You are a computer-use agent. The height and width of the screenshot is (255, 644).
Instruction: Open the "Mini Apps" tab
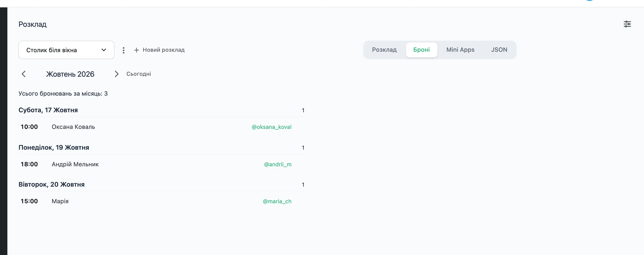(460, 50)
